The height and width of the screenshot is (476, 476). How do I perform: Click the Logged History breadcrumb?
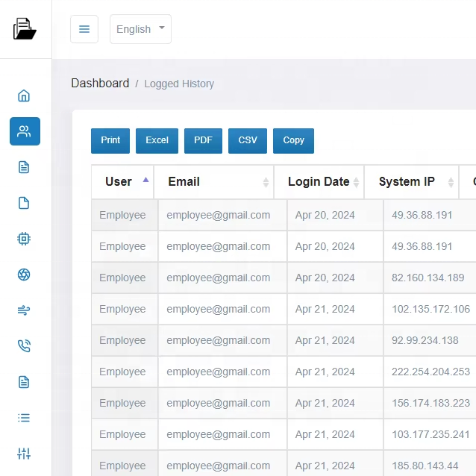tap(179, 84)
